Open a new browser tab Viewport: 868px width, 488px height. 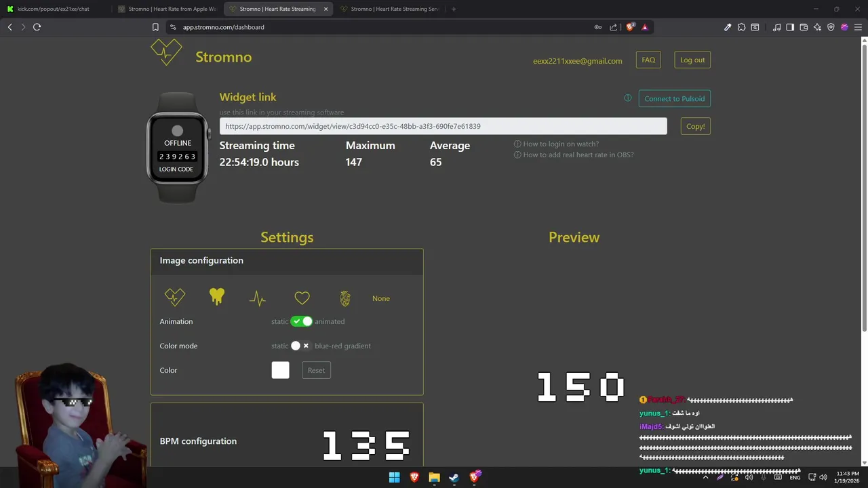pos(454,9)
